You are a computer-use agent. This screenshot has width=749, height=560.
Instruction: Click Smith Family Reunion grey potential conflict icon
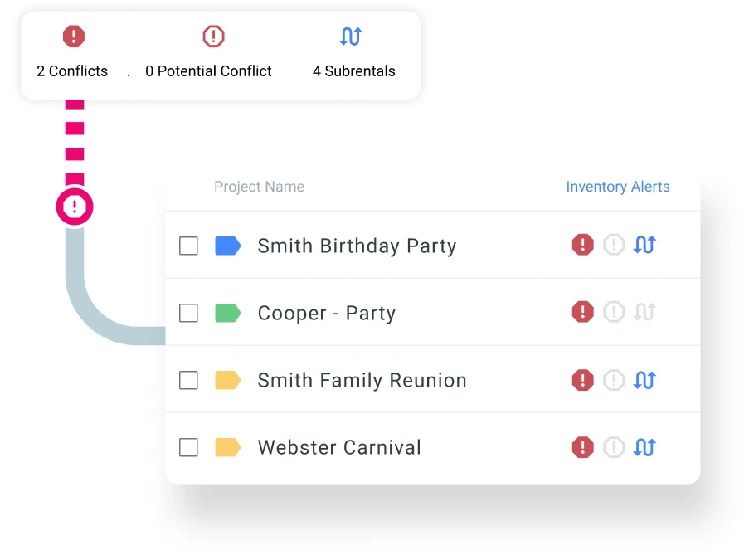click(613, 380)
